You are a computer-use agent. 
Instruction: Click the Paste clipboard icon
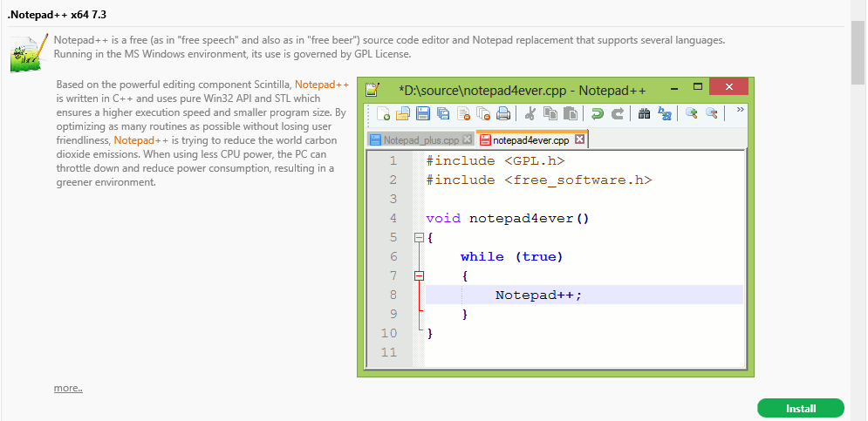pos(571,113)
